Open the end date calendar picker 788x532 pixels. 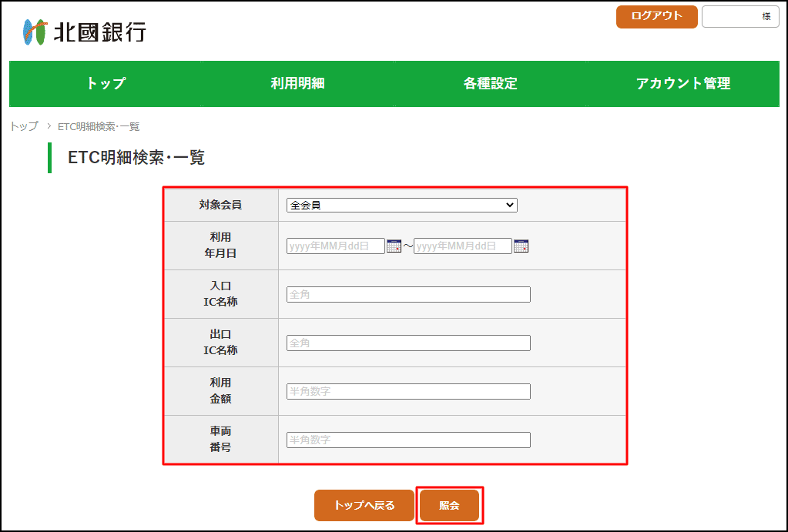click(x=521, y=246)
